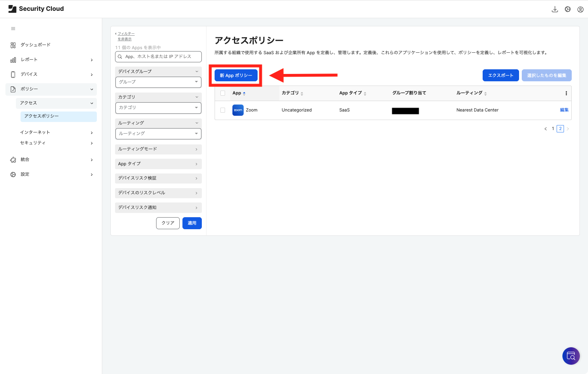Click the App search input field
This screenshot has height=374, width=588.
158,57
